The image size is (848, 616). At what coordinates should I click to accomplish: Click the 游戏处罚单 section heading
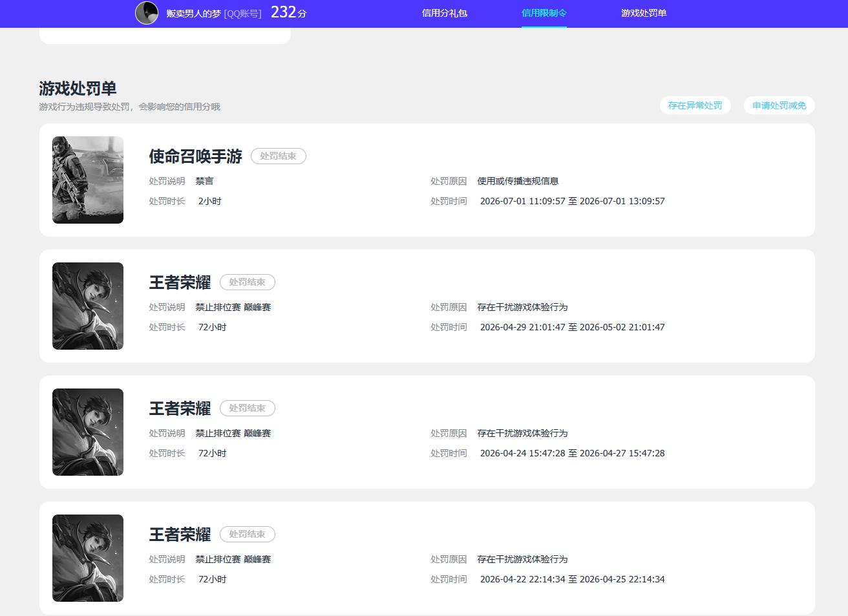coord(78,88)
